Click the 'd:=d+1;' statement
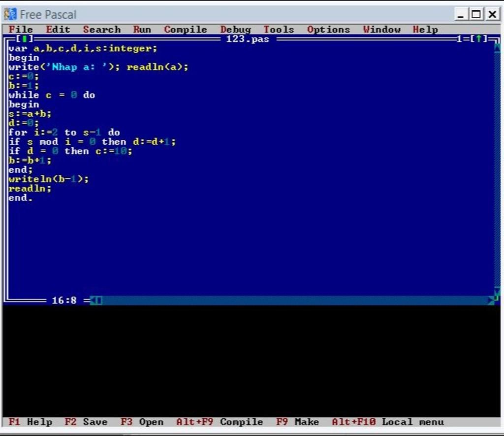The height and width of the screenshot is (436, 504). [x=155, y=141]
